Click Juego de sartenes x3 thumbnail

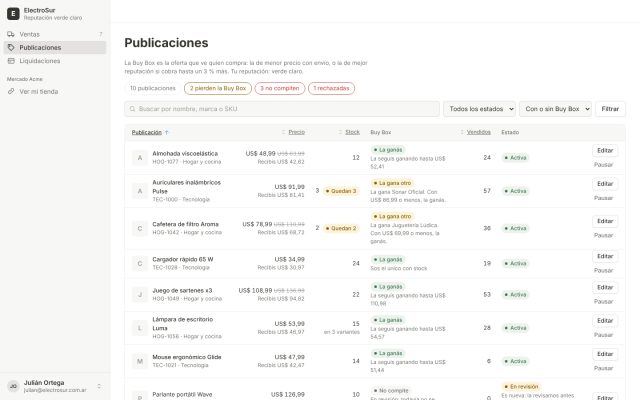(140, 294)
